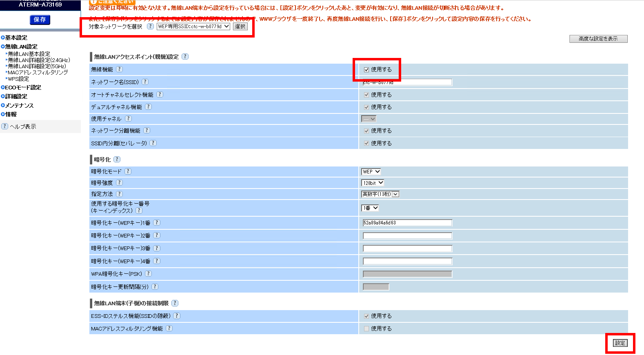Toggle ESS-IDステルス機能 使用する checkbox

(x=366, y=316)
